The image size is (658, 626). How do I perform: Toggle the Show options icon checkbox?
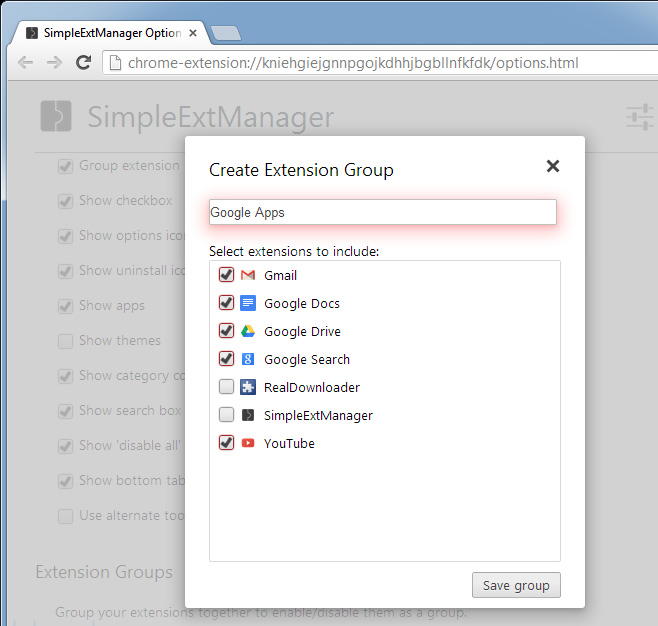tap(65, 236)
